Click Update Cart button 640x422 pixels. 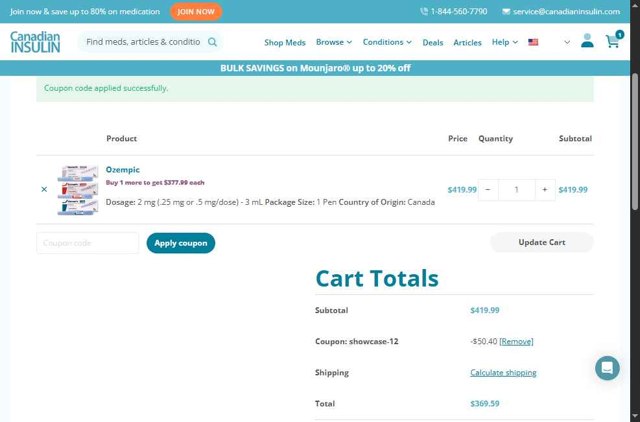(x=542, y=242)
